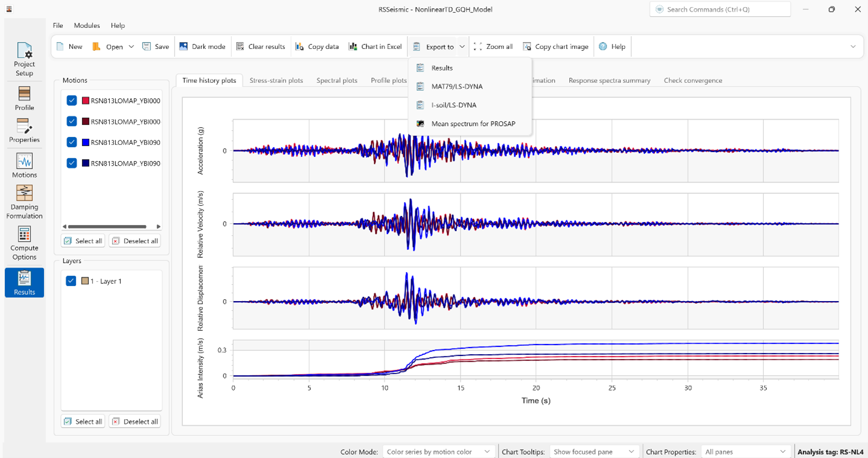Open Compute Options in sidebar

coord(24,243)
